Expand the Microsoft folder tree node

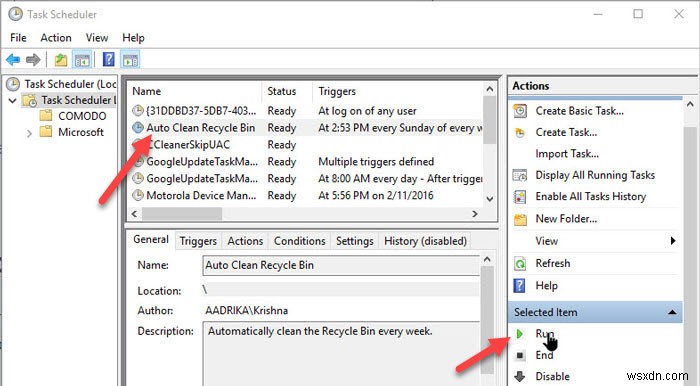point(29,133)
